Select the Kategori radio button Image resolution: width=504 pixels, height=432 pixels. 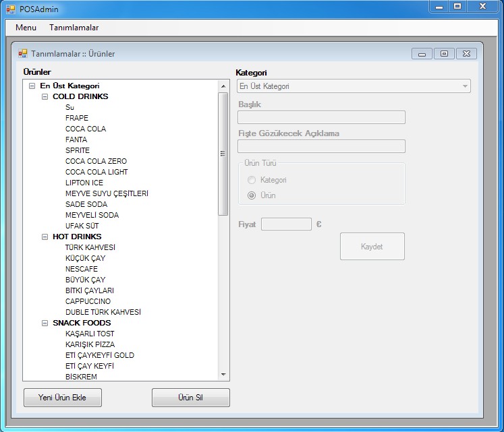252,181
